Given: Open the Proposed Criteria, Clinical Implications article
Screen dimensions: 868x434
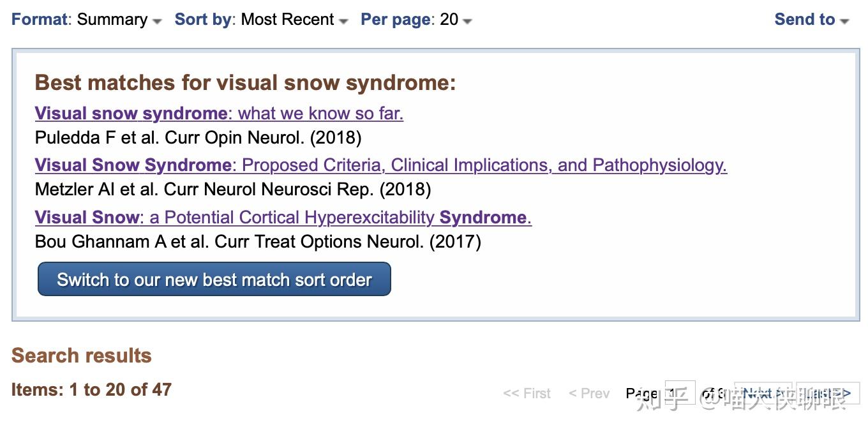Looking at the screenshot, I should 380,165.
